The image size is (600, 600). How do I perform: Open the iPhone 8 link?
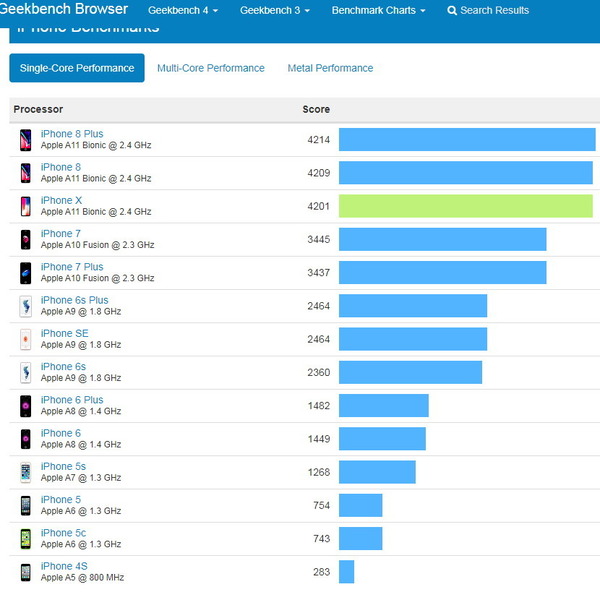tap(61, 167)
